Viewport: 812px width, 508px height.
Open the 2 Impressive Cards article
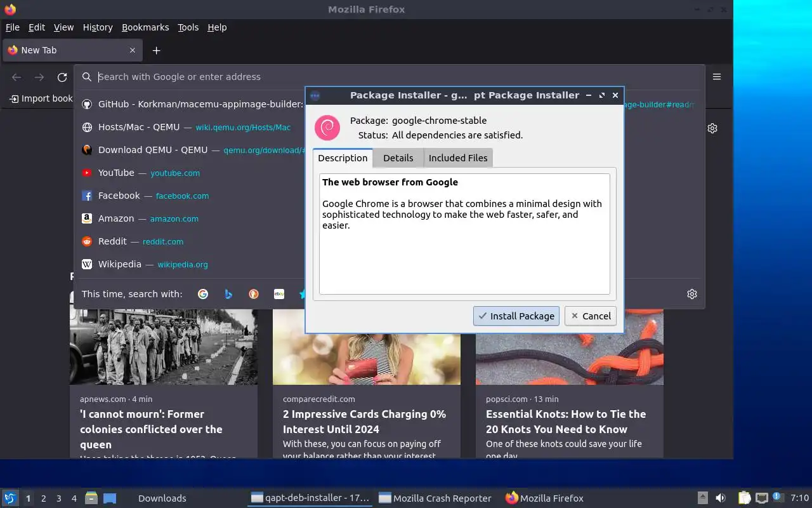click(364, 422)
